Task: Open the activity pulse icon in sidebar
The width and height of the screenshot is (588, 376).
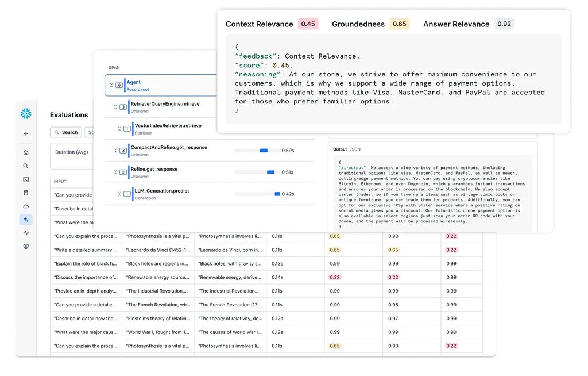Action: pyautogui.click(x=25, y=233)
